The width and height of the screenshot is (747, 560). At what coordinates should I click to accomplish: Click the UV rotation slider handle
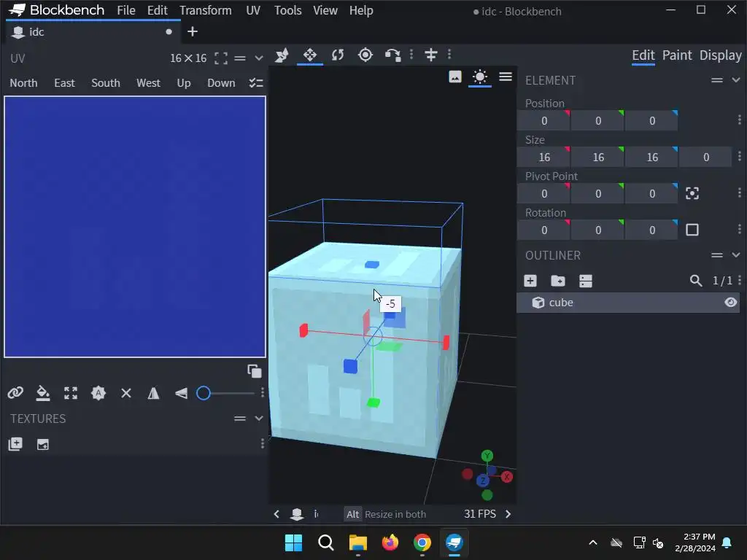(204, 393)
